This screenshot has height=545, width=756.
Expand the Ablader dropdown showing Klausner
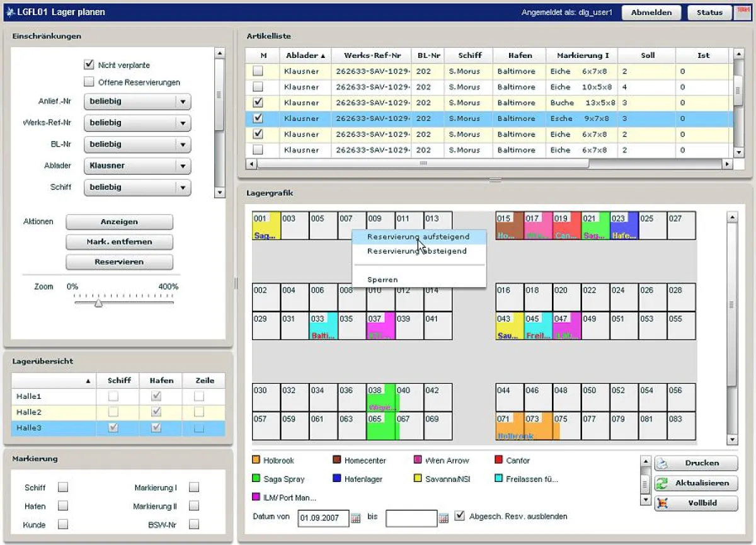pos(183,166)
